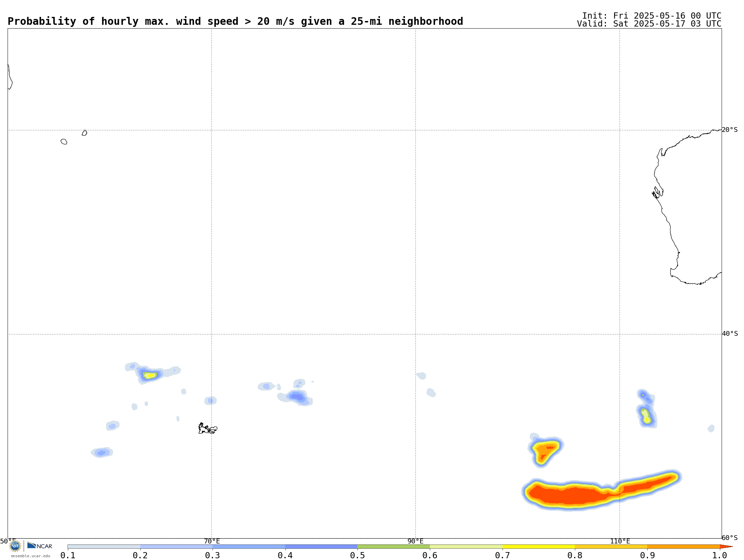Click the Réunion island outline west of Mauritius
Image resolution: width=744 pixels, height=560 pixels.
64,142
